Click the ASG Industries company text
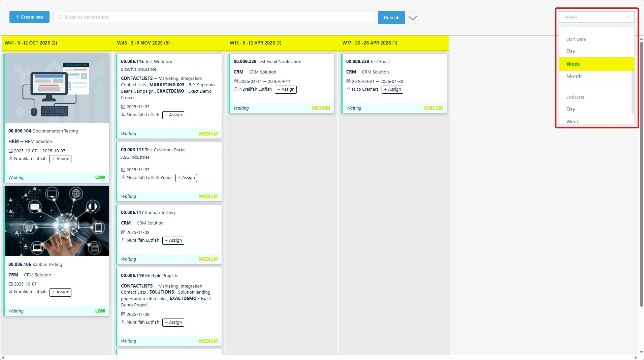The width and height of the screenshot is (644, 360). click(x=135, y=157)
